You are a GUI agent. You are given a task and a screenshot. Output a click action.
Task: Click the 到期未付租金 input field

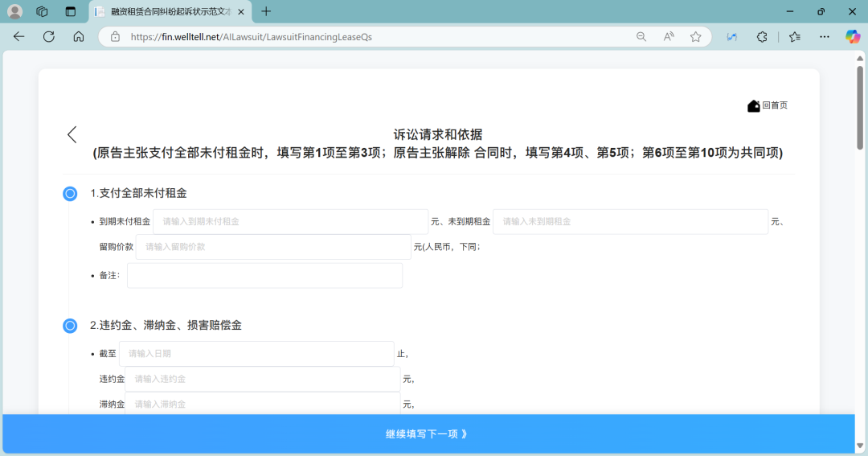(x=290, y=221)
